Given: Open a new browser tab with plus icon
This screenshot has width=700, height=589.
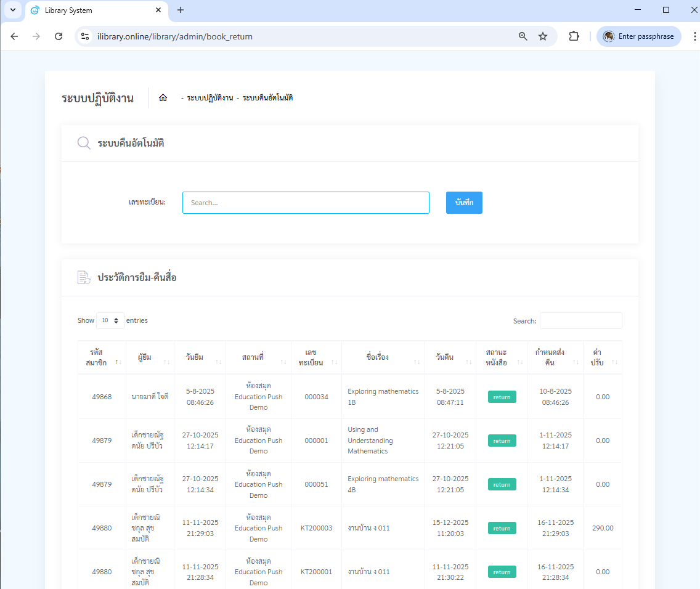Looking at the screenshot, I should (x=181, y=10).
